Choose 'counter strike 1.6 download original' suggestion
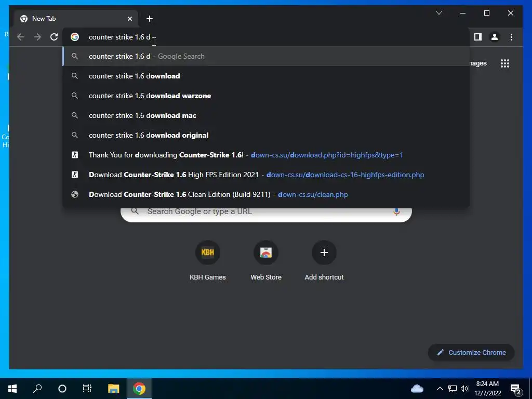 tap(266, 135)
